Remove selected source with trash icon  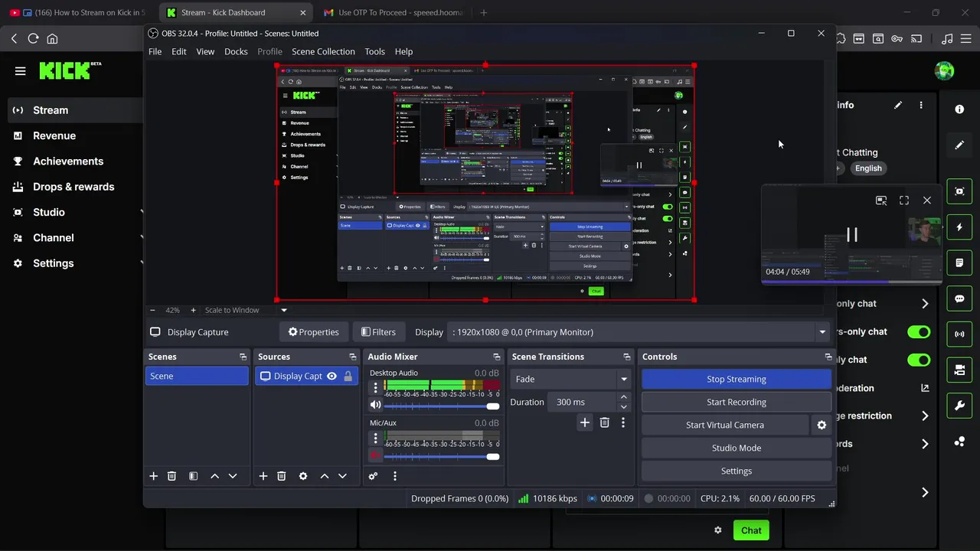282,476
